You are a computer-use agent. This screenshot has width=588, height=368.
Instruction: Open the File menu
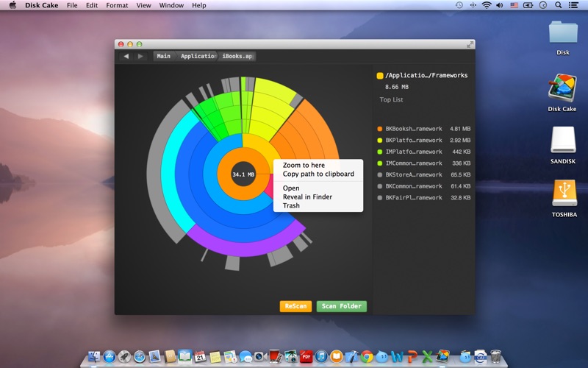point(72,5)
